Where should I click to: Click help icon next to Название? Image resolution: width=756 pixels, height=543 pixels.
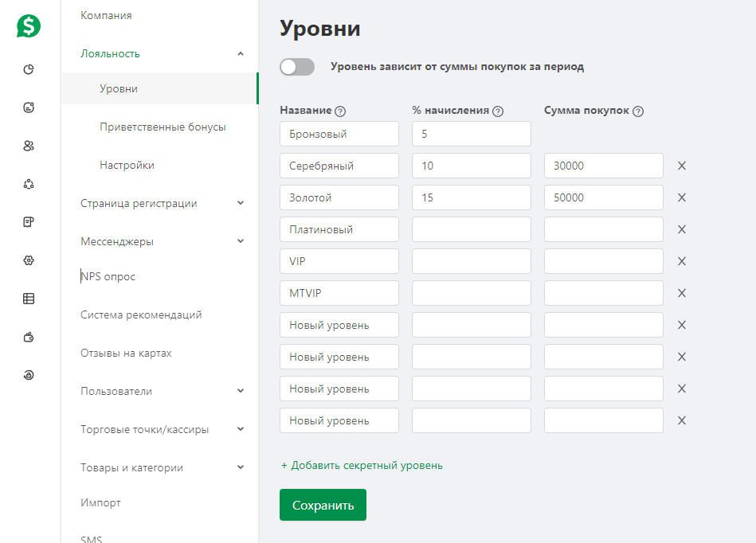point(340,111)
